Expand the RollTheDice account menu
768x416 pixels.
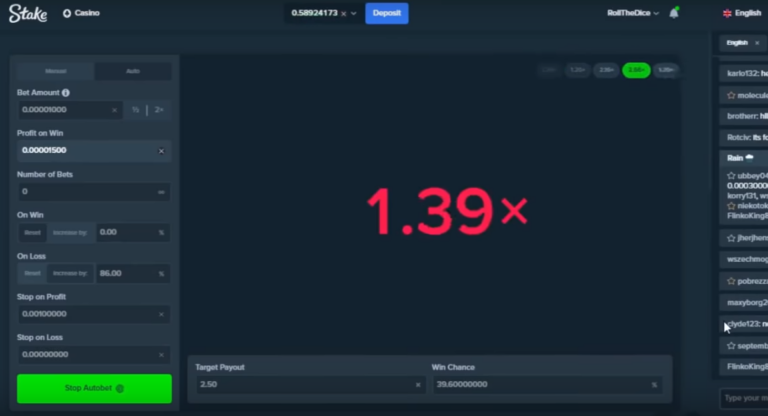coord(632,13)
